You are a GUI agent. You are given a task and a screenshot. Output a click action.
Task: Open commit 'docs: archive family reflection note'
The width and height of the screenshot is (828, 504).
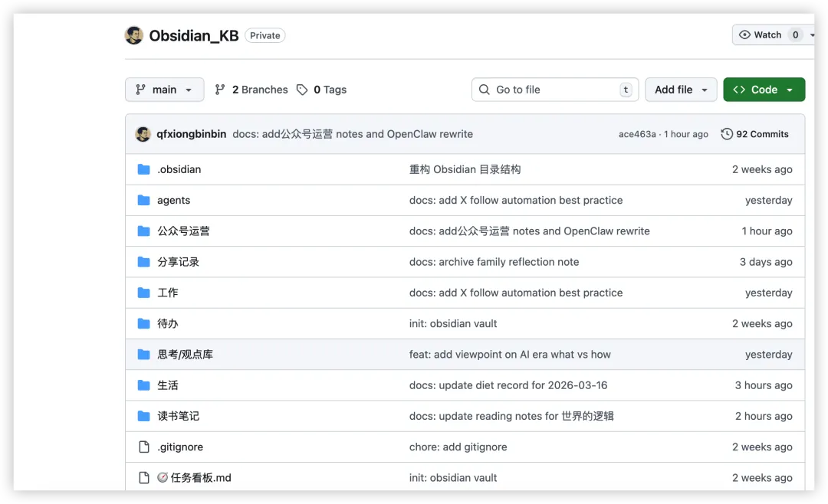point(494,262)
